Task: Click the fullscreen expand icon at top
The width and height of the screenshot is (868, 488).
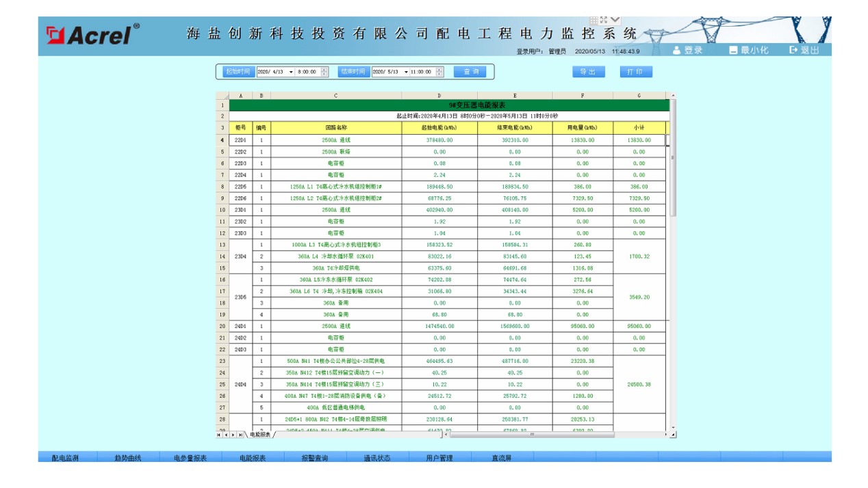Action: coord(604,21)
